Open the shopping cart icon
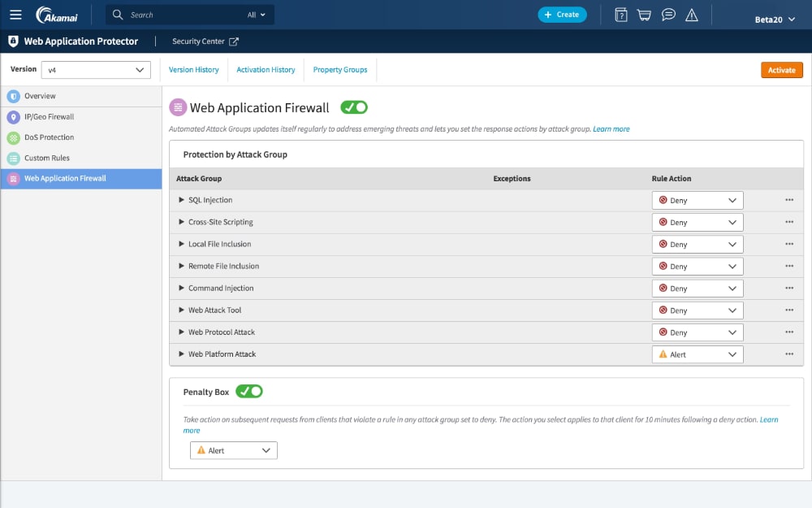 (x=644, y=15)
